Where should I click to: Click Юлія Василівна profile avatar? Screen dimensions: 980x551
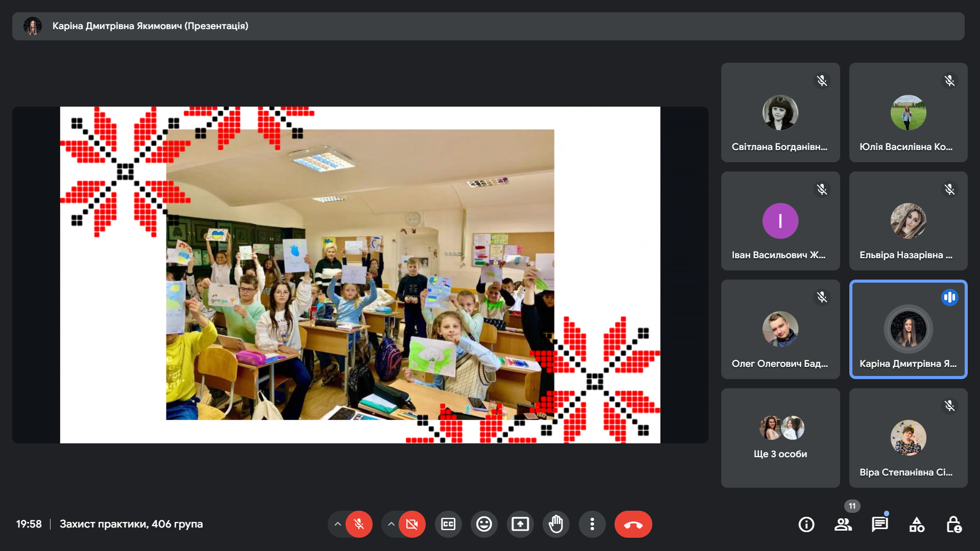click(908, 112)
